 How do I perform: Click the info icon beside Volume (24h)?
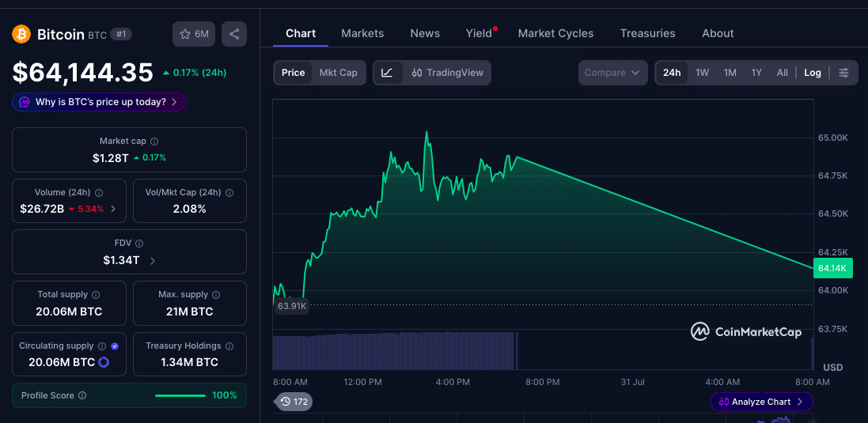[x=99, y=193]
